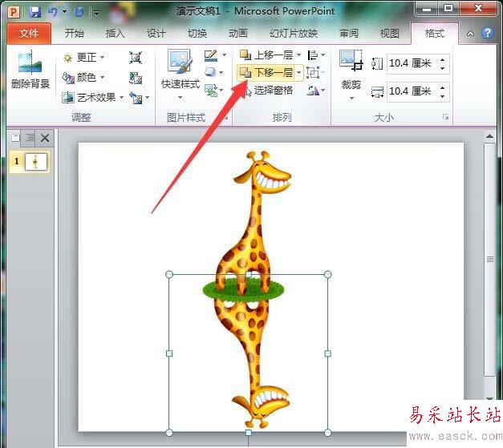
Task: Open the 大小 size dialog launcher
Action: (445, 117)
